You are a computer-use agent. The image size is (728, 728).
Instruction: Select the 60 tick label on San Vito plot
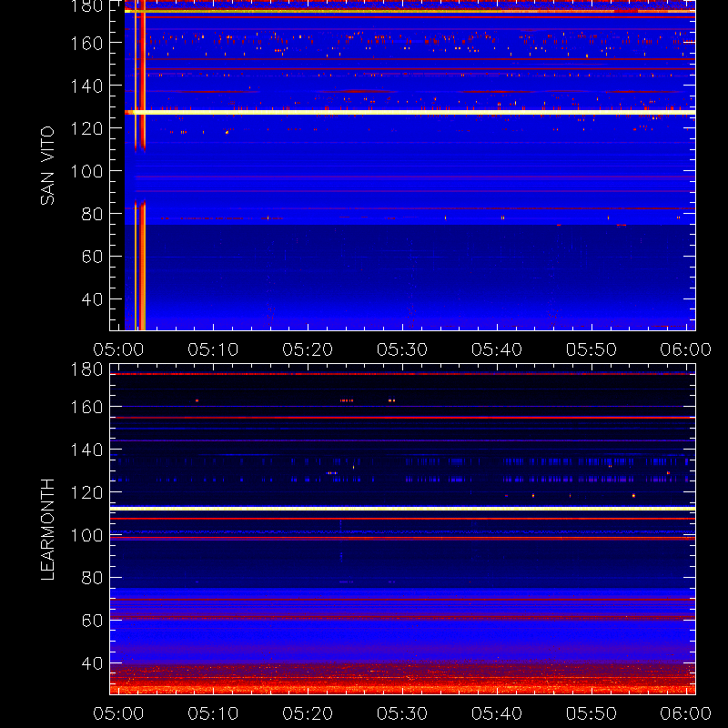[x=92, y=257]
